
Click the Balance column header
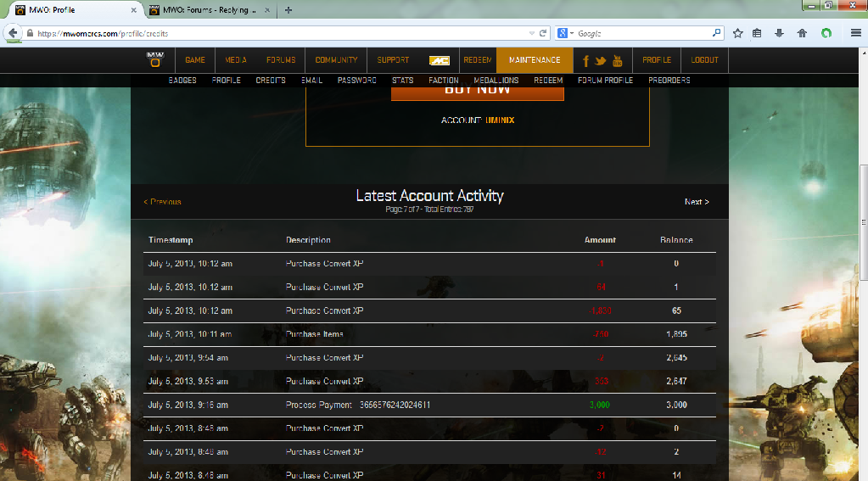[x=676, y=240]
